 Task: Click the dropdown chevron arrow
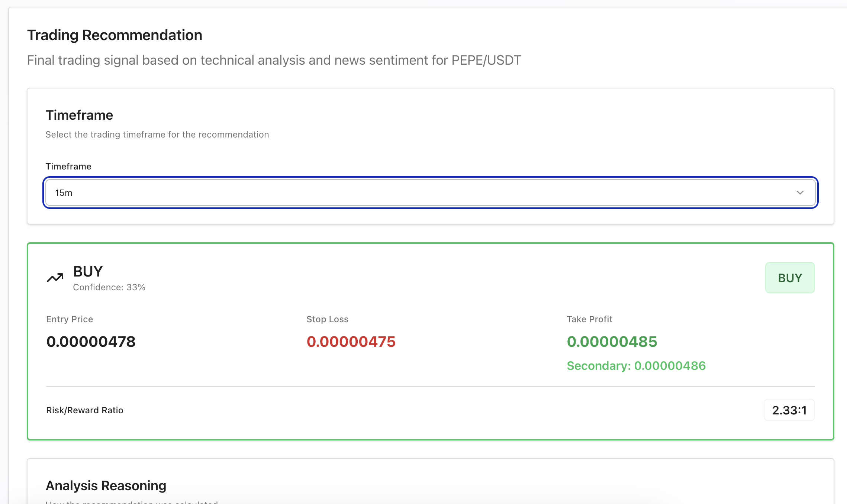pos(800,193)
